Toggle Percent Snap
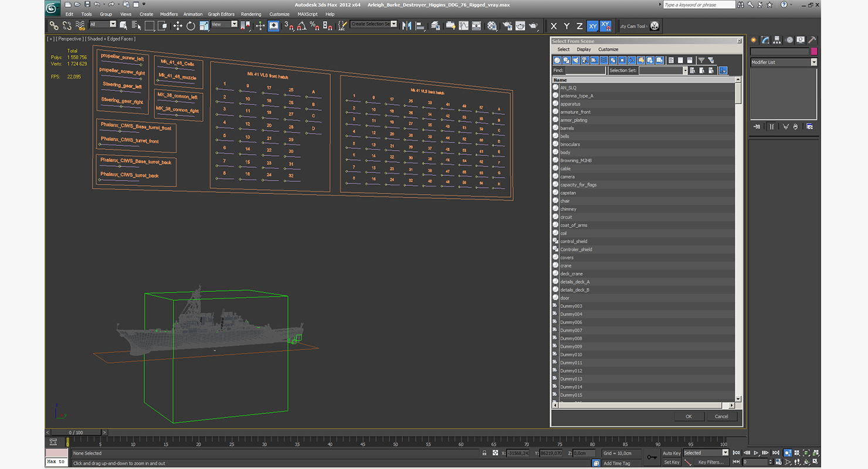This screenshot has width=868, height=469. tap(314, 26)
